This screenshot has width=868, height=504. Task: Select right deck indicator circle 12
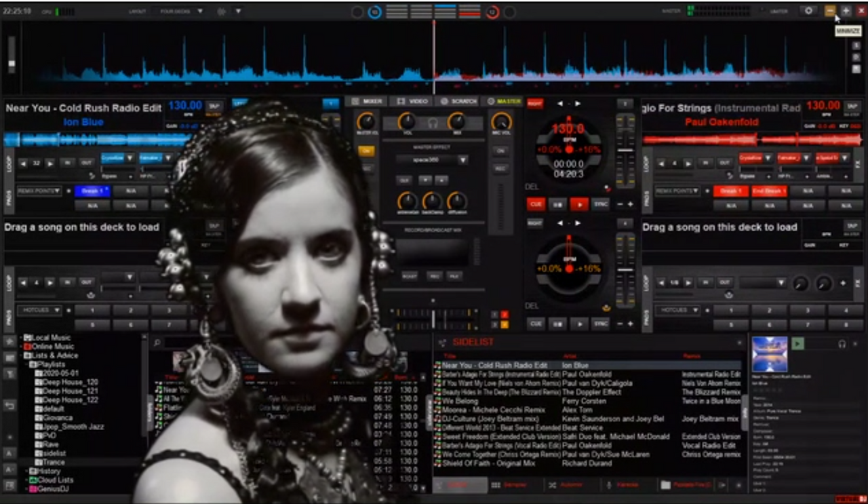point(492,12)
